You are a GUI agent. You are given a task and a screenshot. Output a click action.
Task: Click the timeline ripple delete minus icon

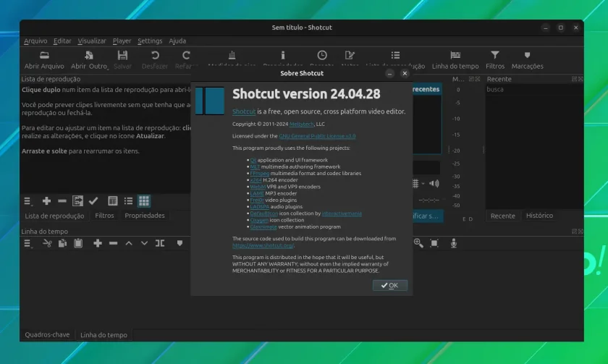[x=113, y=243]
